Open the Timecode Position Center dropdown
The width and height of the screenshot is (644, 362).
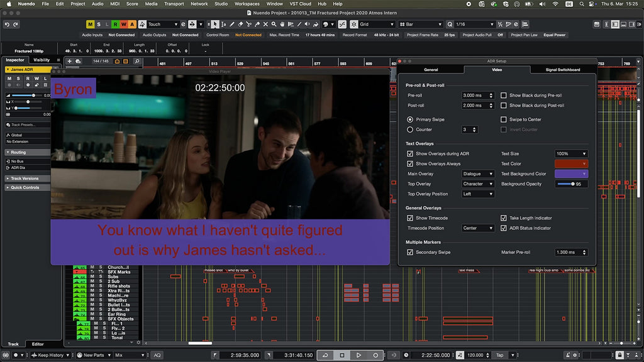(x=478, y=228)
